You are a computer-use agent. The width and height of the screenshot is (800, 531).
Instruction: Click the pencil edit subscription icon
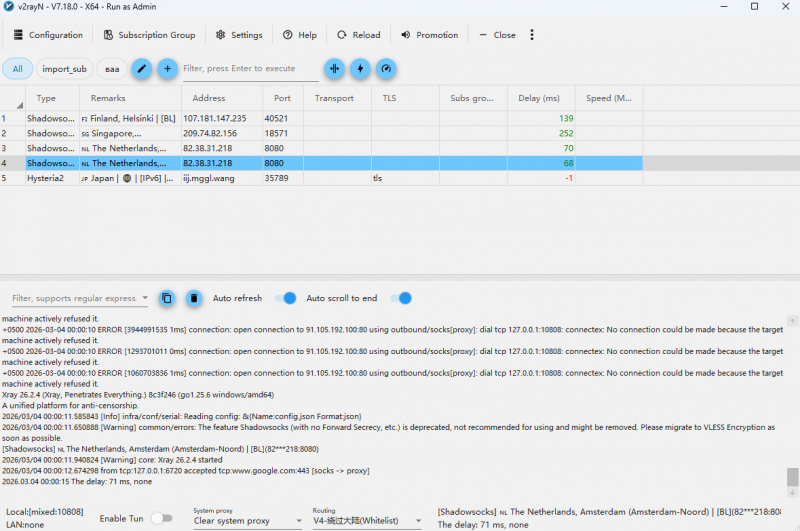click(142, 68)
